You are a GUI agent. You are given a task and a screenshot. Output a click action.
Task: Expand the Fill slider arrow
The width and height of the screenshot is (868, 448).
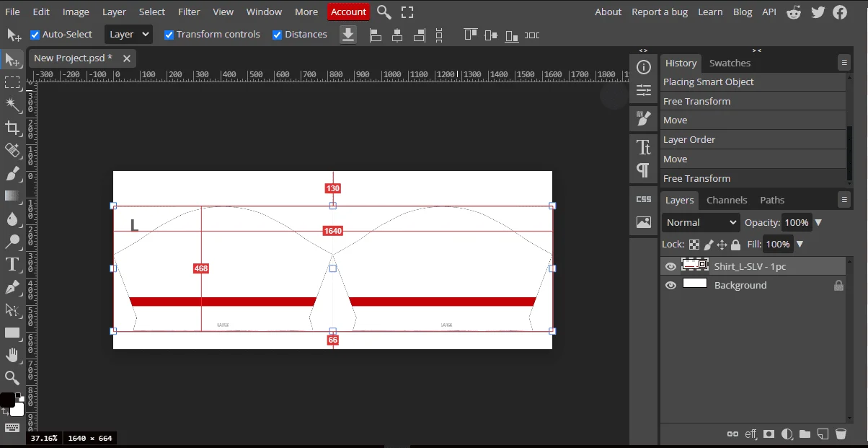800,245
